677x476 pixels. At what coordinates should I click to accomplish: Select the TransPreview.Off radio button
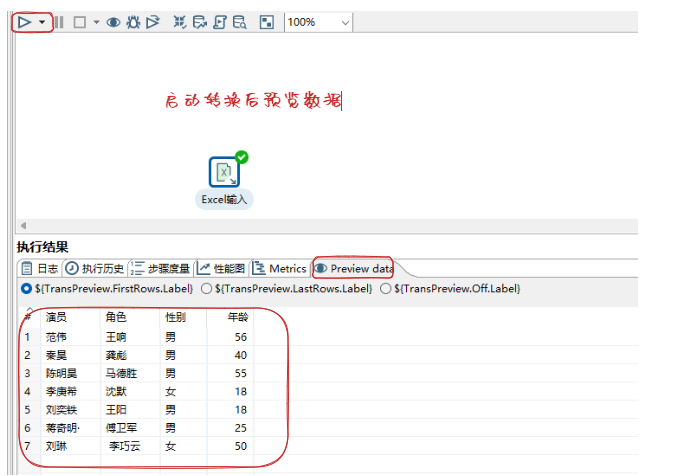(386, 288)
